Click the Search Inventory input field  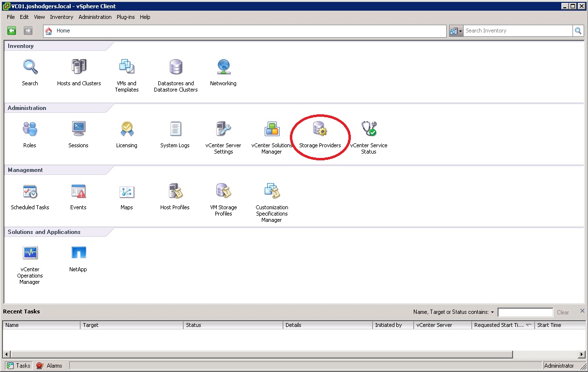coord(517,31)
